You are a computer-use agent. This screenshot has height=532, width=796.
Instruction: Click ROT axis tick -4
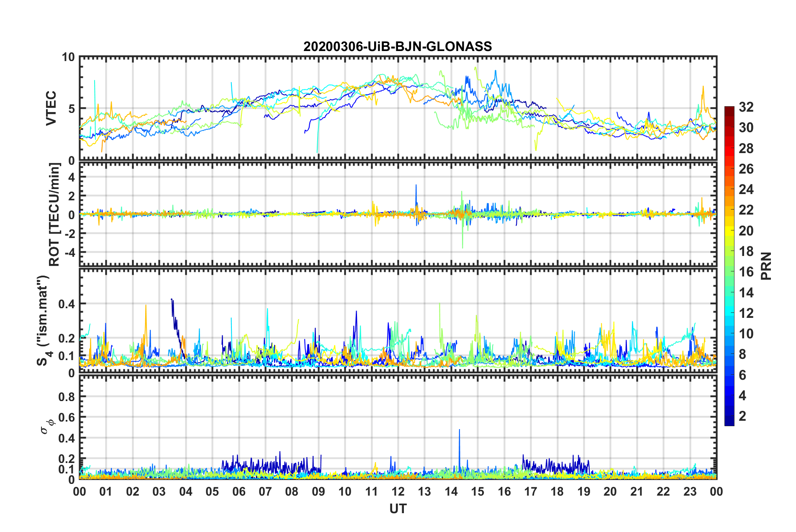pos(69,252)
